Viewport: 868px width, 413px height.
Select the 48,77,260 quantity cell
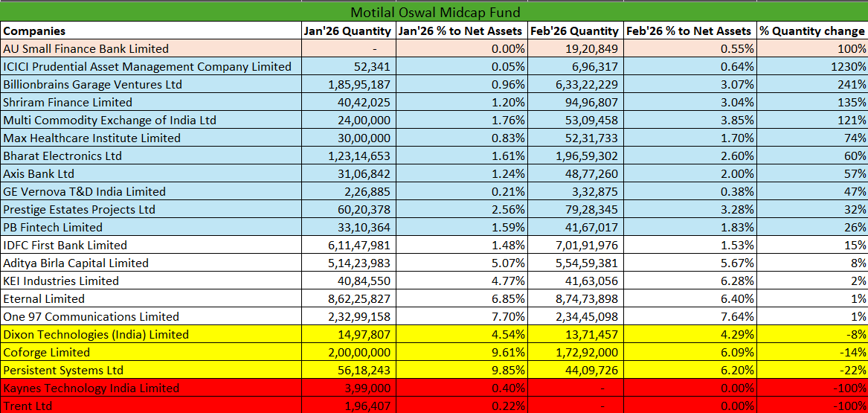(x=576, y=174)
